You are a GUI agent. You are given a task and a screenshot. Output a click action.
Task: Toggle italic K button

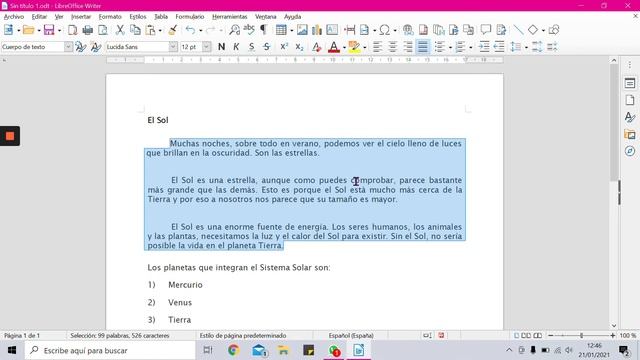[236, 47]
